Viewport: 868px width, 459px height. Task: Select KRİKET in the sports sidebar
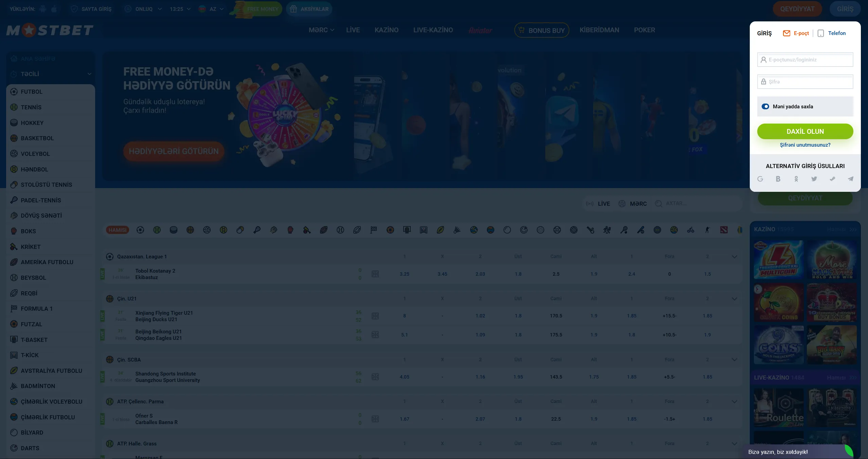tap(51, 247)
